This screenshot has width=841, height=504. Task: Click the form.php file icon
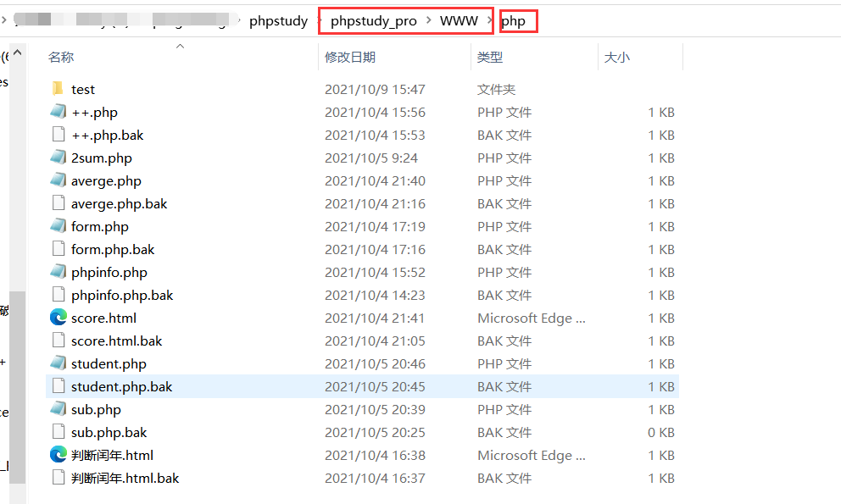tap(58, 225)
